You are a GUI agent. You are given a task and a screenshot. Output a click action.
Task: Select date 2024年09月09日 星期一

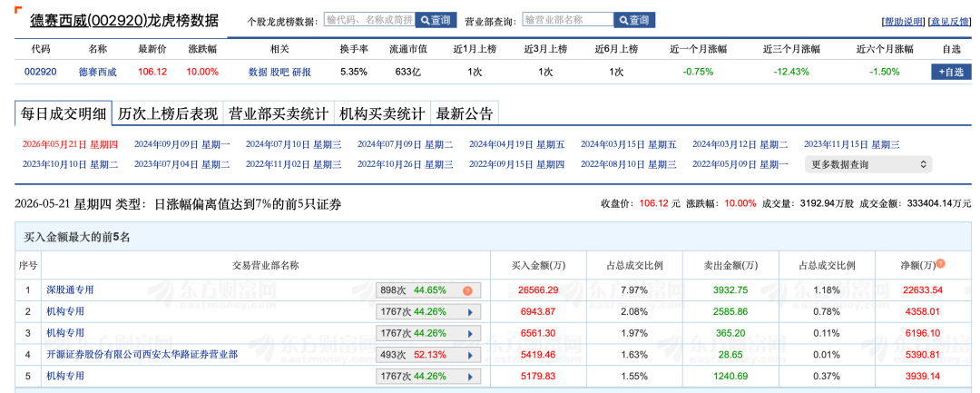click(181, 144)
